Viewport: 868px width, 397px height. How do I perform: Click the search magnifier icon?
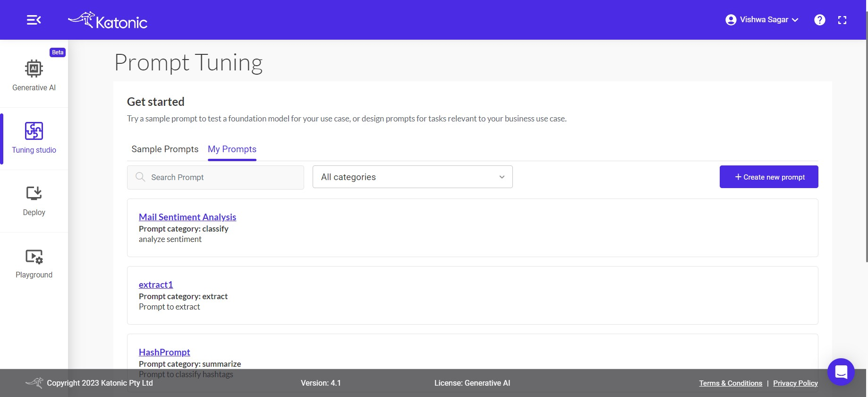click(x=140, y=177)
